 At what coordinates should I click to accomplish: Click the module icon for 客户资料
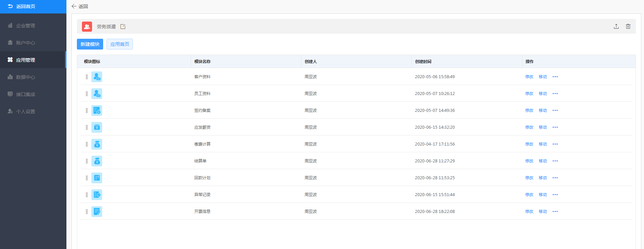point(97,77)
